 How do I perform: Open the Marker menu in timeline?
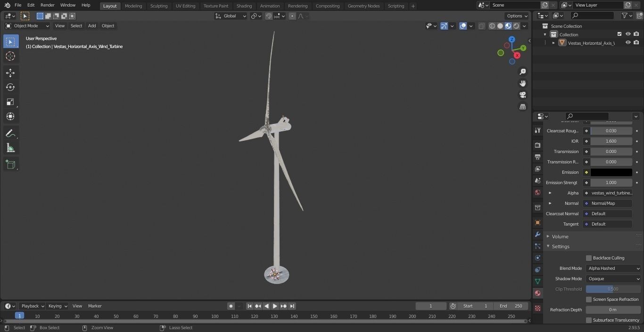(95, 306)
